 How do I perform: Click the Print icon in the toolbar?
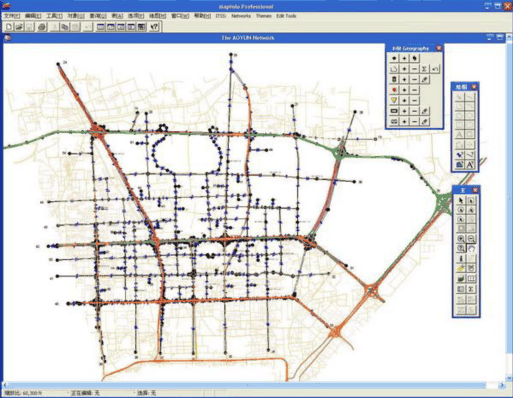(42, 27)
